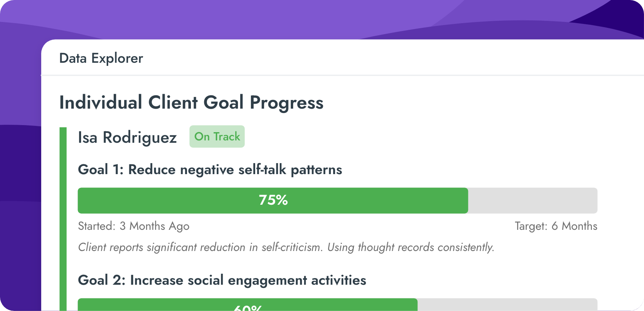Click the 75% label on Goal 1 bar
644x311 pixels.
click(x=273, y=200)
